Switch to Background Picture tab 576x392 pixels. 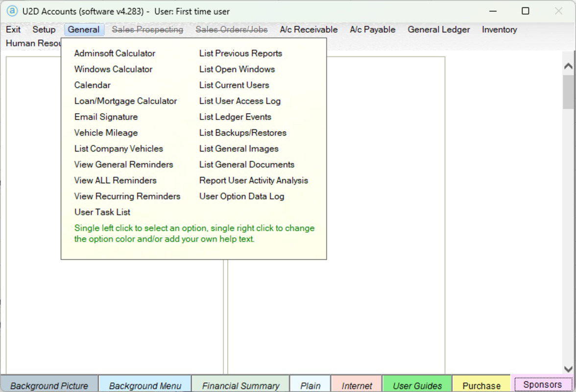(x=49, y=384)
